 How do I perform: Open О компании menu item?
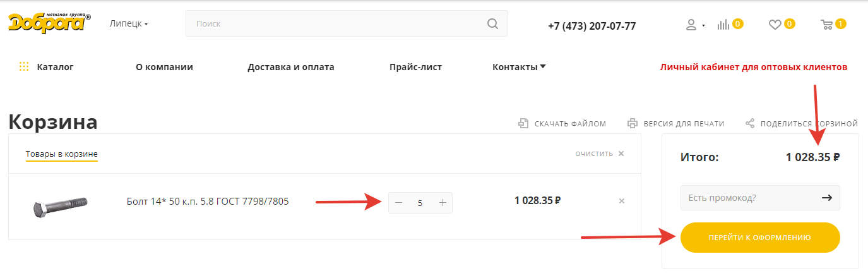pyautogui.click(x=164, y=67)
